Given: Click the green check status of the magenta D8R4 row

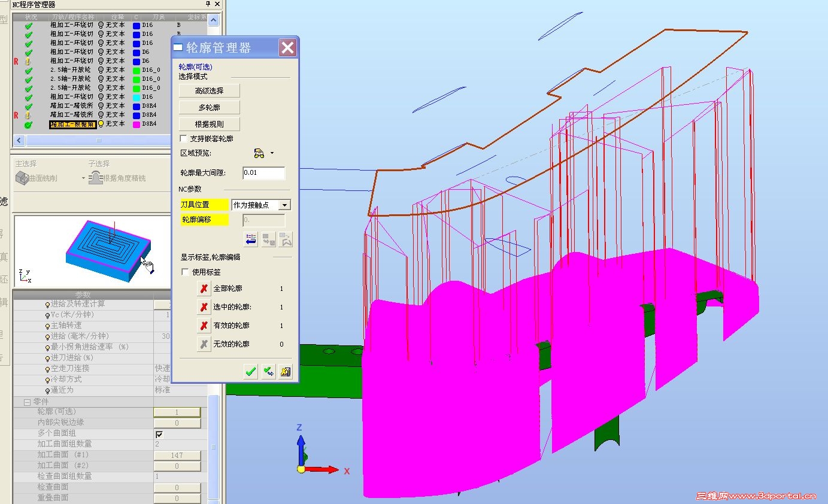Looking at the screenshot, I should coord(28,125).
